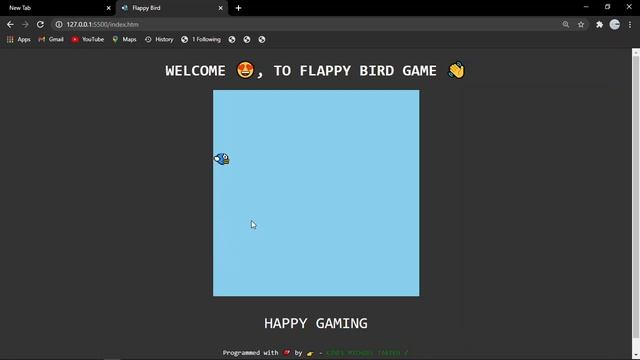Click the blue bird sprite in game
Image resolution: width=640 pixels, height=360 pixels.
222,159
